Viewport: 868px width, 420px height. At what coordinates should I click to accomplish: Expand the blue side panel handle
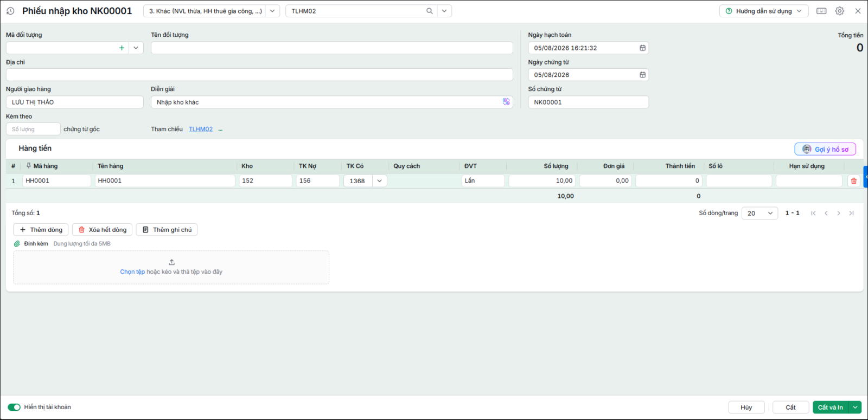[x=866, y=177]
